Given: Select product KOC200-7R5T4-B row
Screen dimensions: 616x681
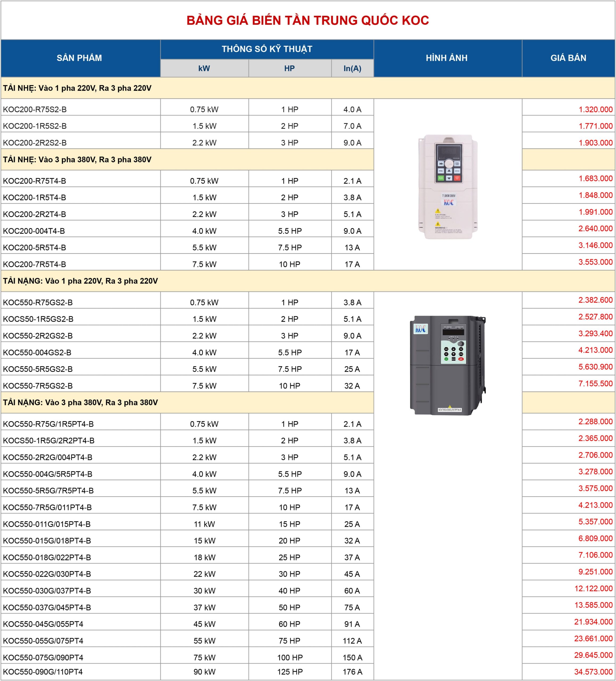Looking at the screenshot, I should 35,264.
